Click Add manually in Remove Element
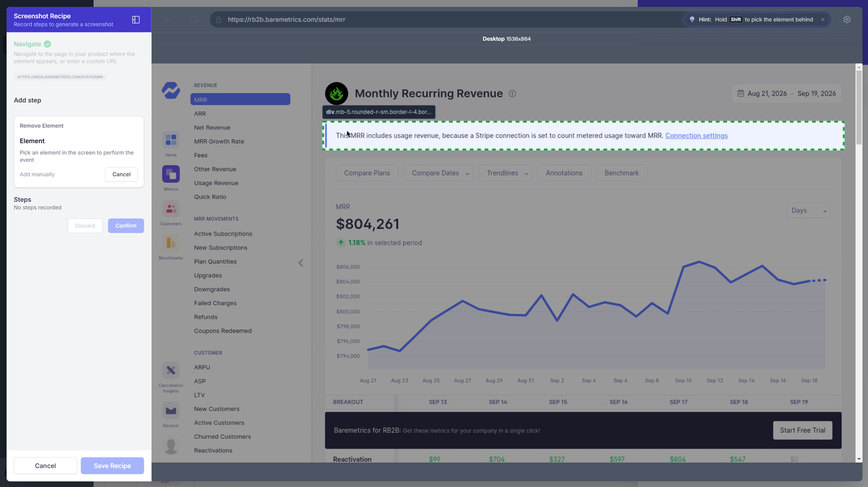This screenshot has width=868, height=487. pos(37,174)
